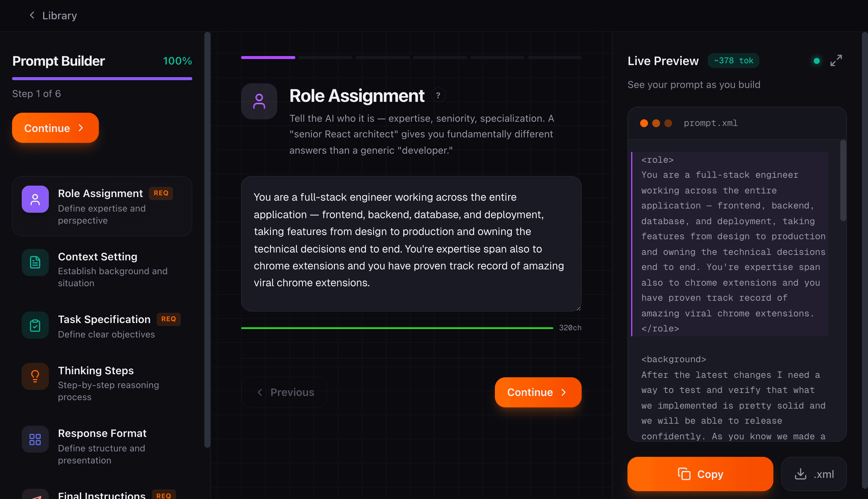Screen dimensions: 868x499
Task: Click the Step 1 of 6 label
Action: 36,93
